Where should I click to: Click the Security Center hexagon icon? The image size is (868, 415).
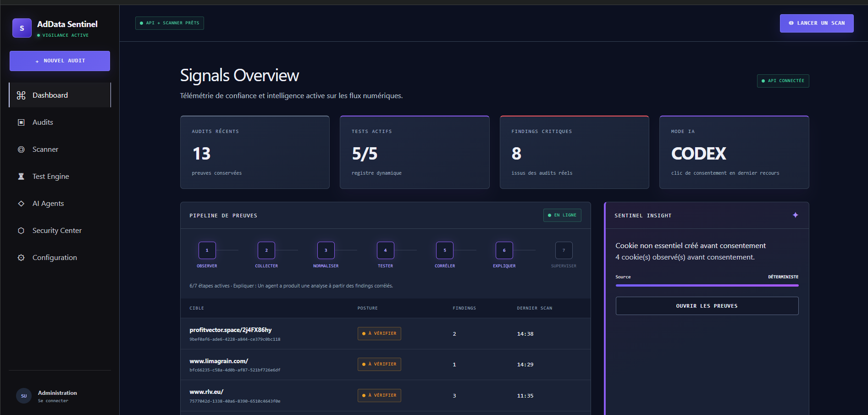(x=21, y=231)
